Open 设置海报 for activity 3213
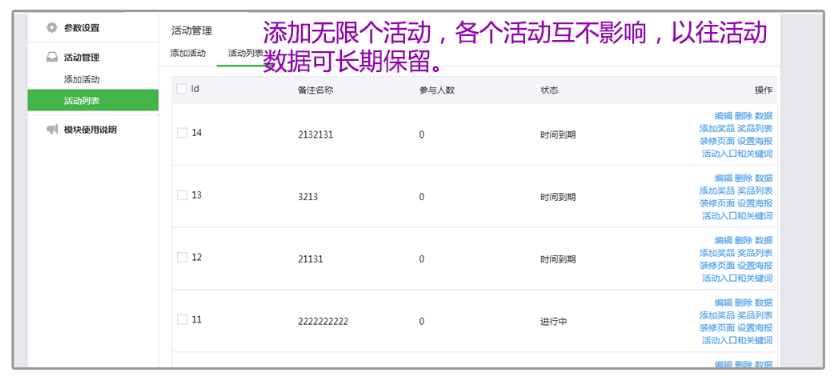Image resolution: width=836 pixels, height=384 pixels. coord(755,203)
